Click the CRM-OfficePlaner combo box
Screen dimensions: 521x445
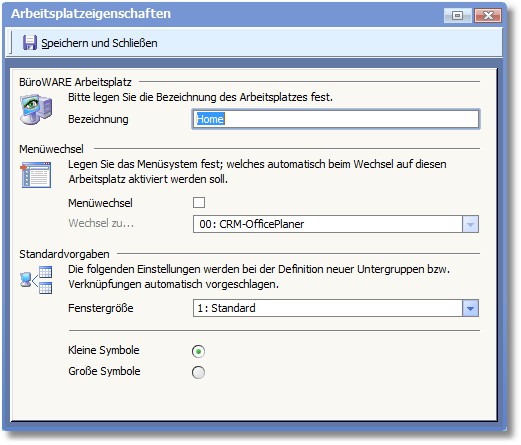click(x=336, y=224)
